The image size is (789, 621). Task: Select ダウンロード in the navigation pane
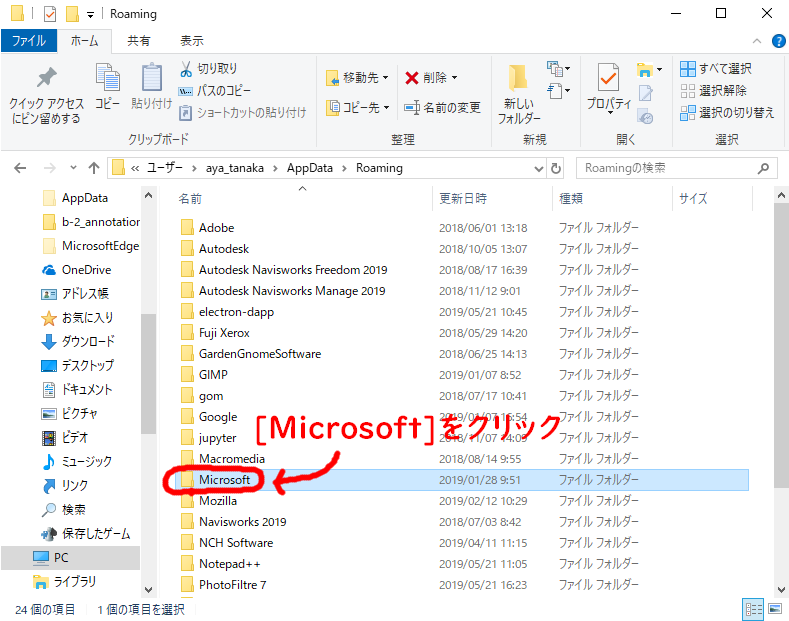pos(78,342)
